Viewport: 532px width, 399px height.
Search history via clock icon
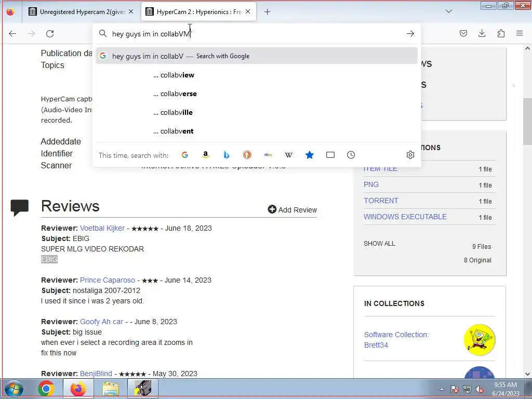351,155
